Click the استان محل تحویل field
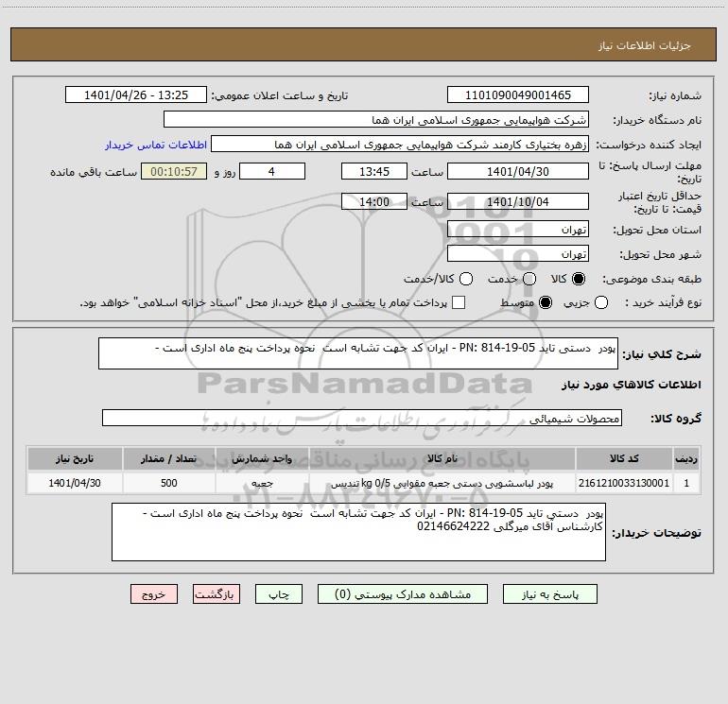Screen dimensions: 728x704 tap(517, 230)
